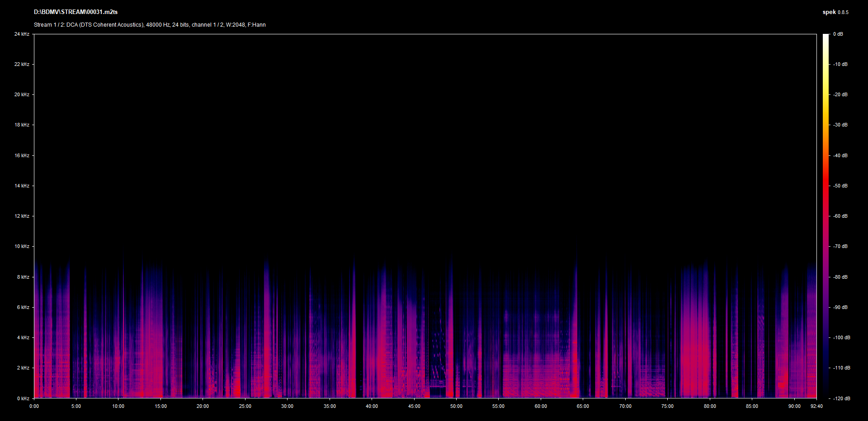This screenshot has height=421, width=868.
Task: Select the 20 kHz frequency axis label
Action: (22, 95)
